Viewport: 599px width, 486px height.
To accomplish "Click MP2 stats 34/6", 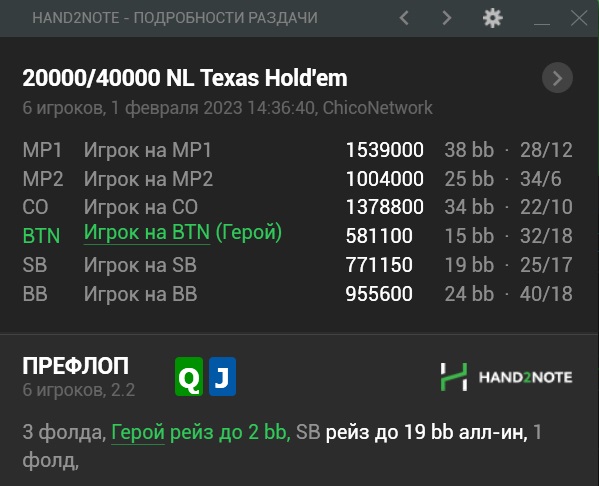I will pos(541,179).
